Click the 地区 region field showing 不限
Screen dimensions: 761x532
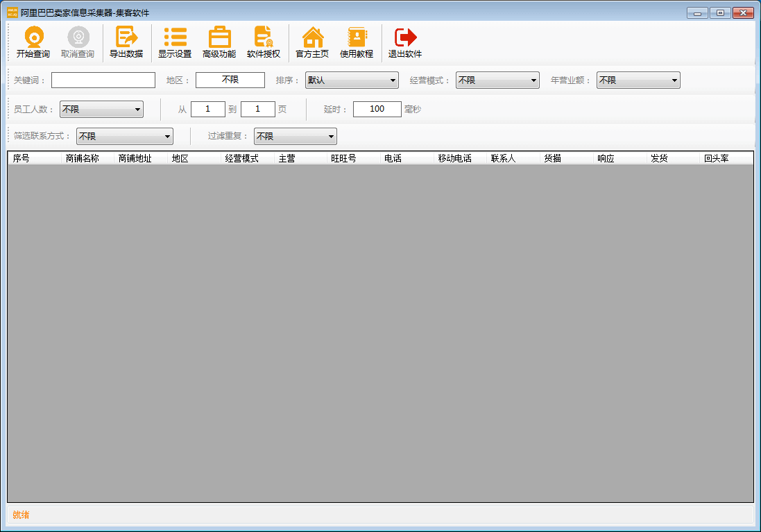click(x=230, y=80)
